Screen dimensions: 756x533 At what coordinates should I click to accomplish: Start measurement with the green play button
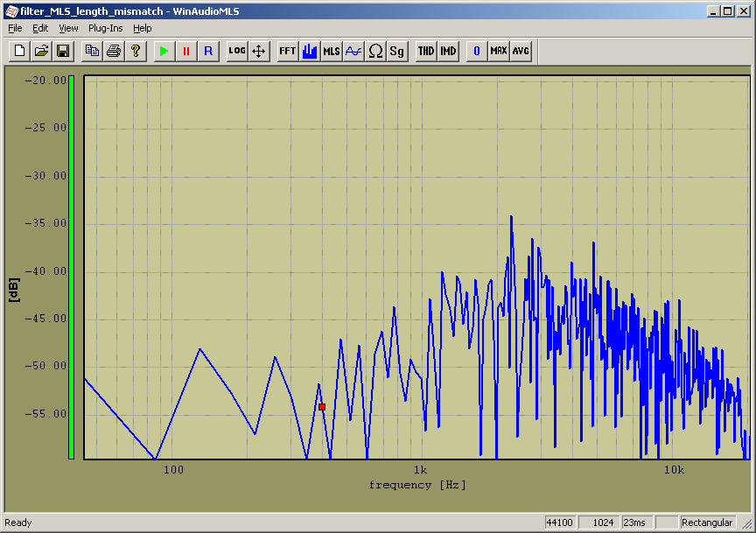(164, 51)
